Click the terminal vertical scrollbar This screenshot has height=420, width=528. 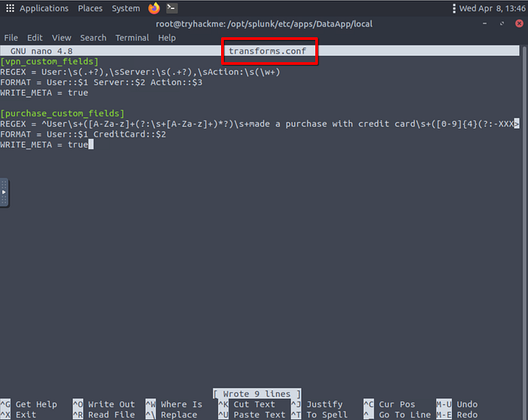524,232
